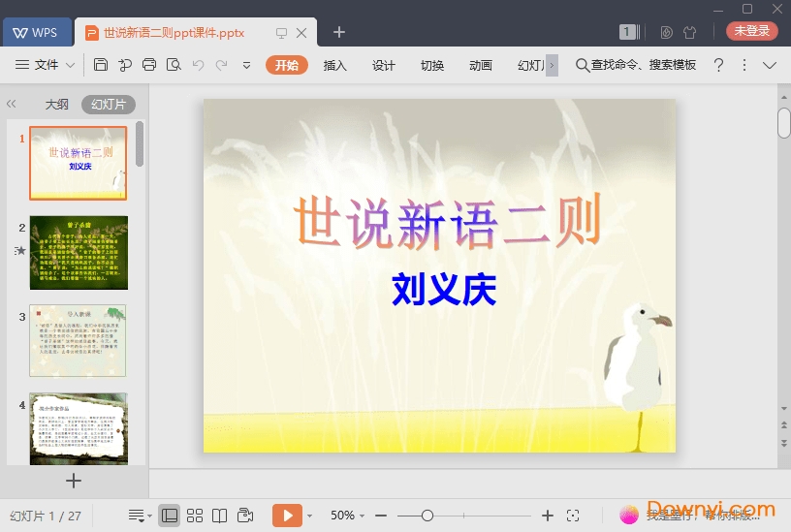Viewport: 791px width, 532px height.
Task: Zoom out with the minus button
Action: click(x=381, y=516)
